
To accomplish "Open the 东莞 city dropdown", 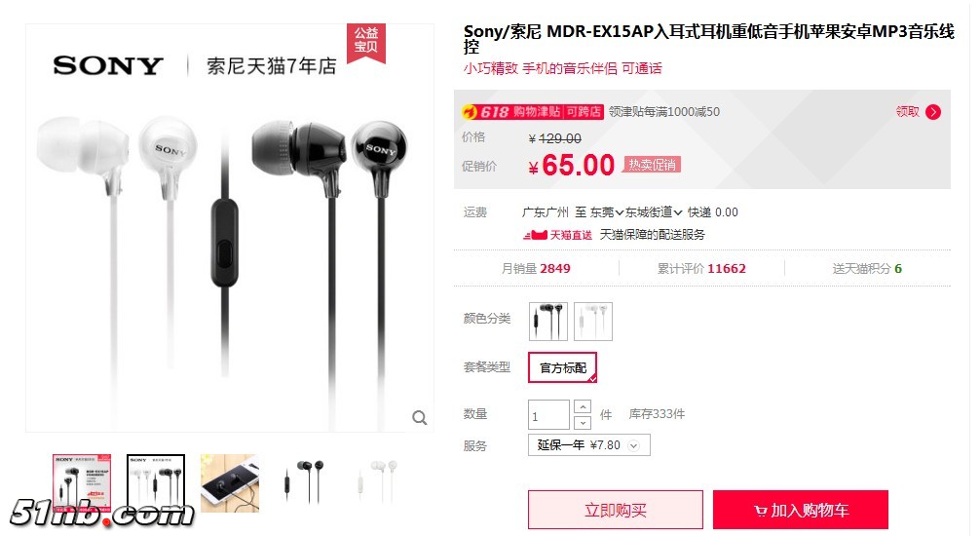I will (606, 212).
